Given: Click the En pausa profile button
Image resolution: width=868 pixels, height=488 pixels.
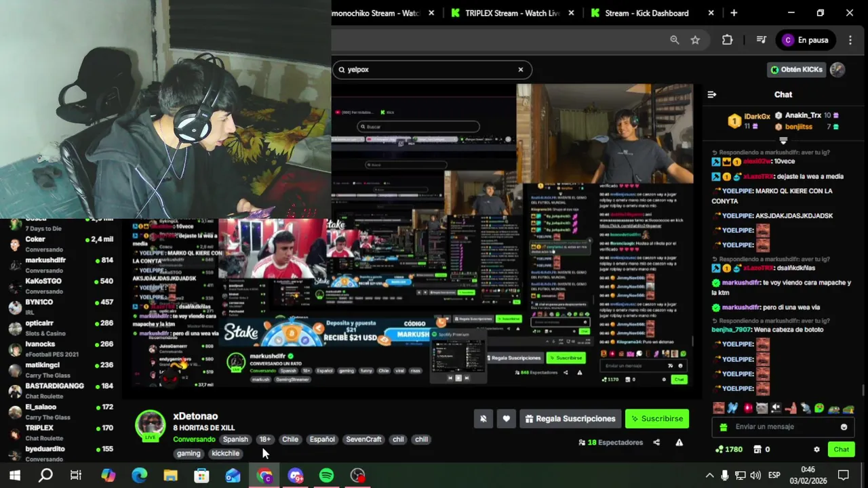Looking at the screenshot, I should tap(806, 40).
